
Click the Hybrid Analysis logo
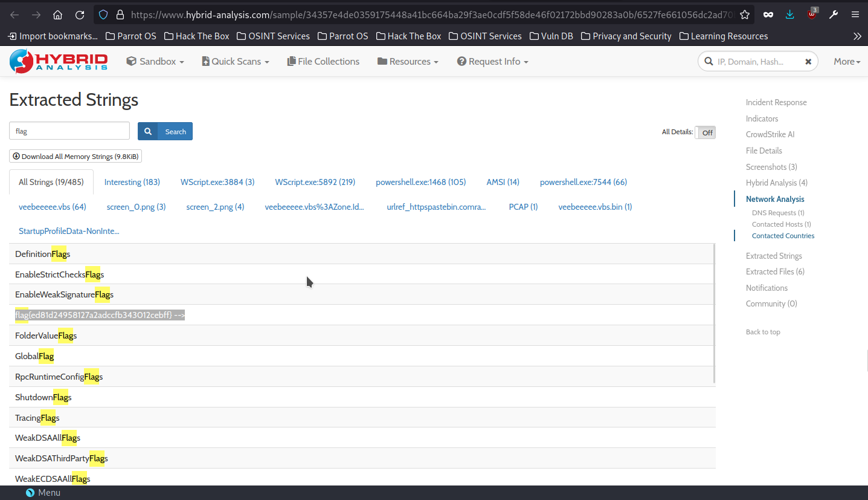(59, 61)
